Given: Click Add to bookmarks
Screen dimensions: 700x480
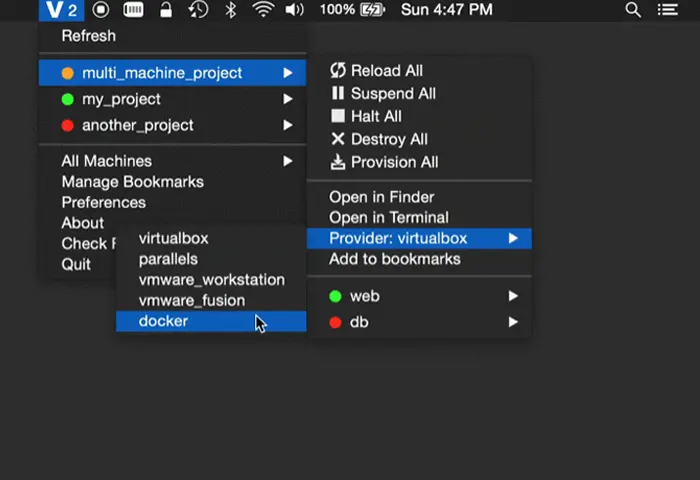Looking at the screenshot, I should point(394,259).
